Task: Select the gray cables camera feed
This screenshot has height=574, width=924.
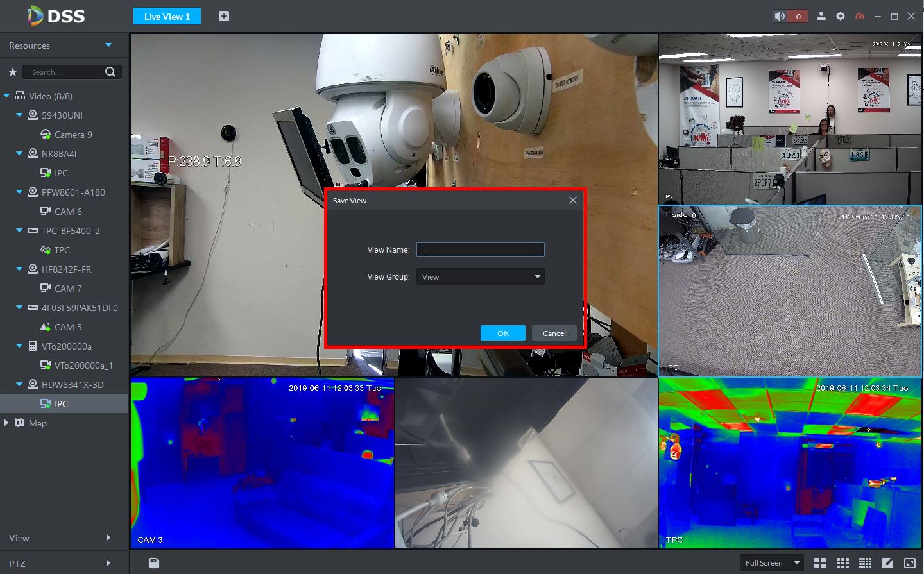Action: 526,463
